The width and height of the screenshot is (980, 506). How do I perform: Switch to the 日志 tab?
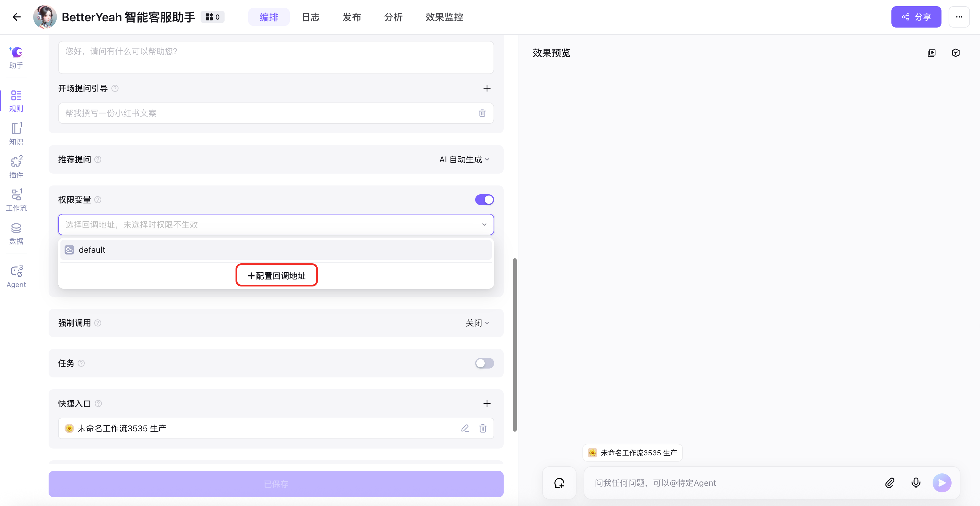click(310, 17)
